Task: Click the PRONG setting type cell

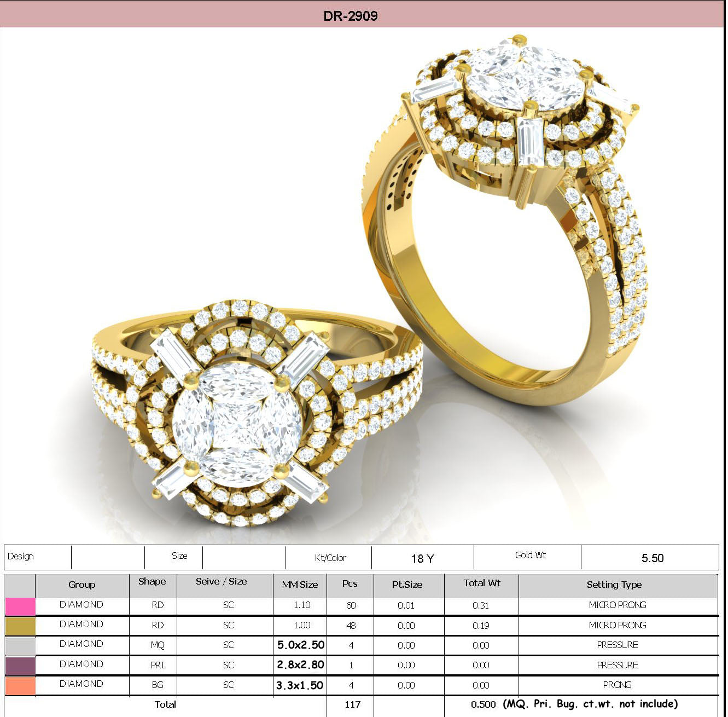Action: 617,685
